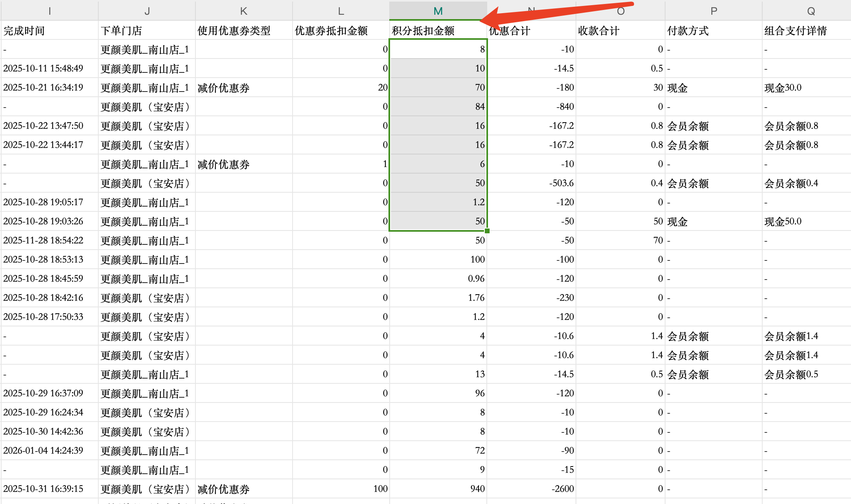Select column I header

[x=49, y=11]
